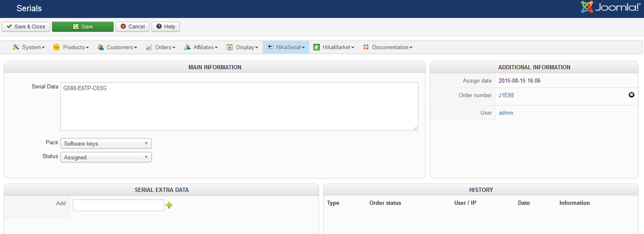Click the Affiliates menu icon
The width and height of the screenshot is (644, 234).
coord(187,48)
